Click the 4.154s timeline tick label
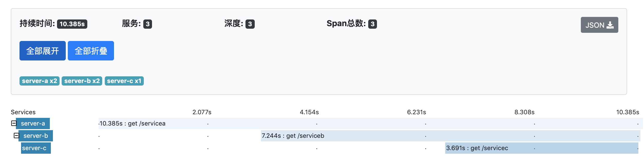Viewport: 644px width, 166px height. click(309, 112)
